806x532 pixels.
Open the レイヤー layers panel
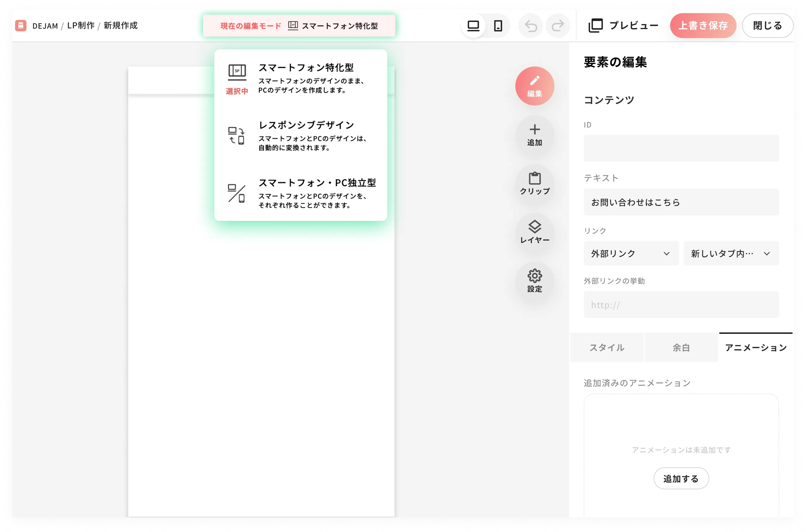(x=534, y=232)
